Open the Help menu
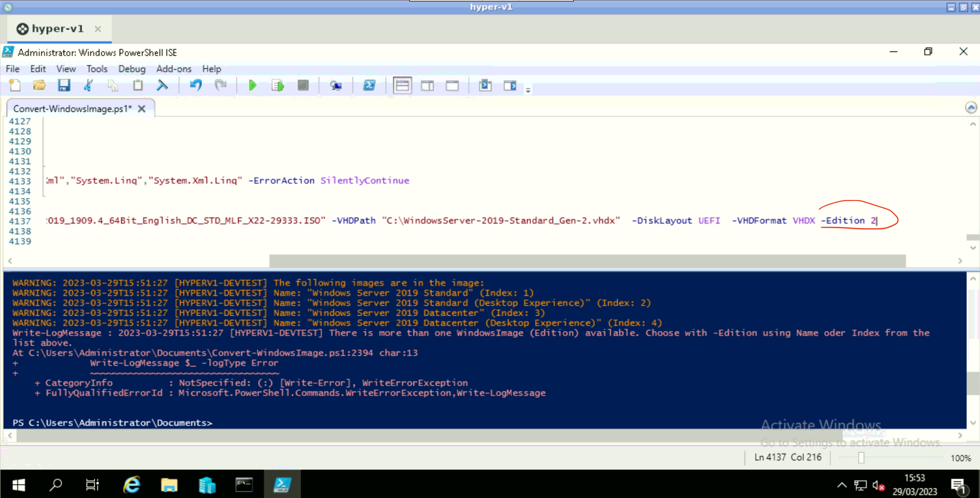 [x=211, y=69]
